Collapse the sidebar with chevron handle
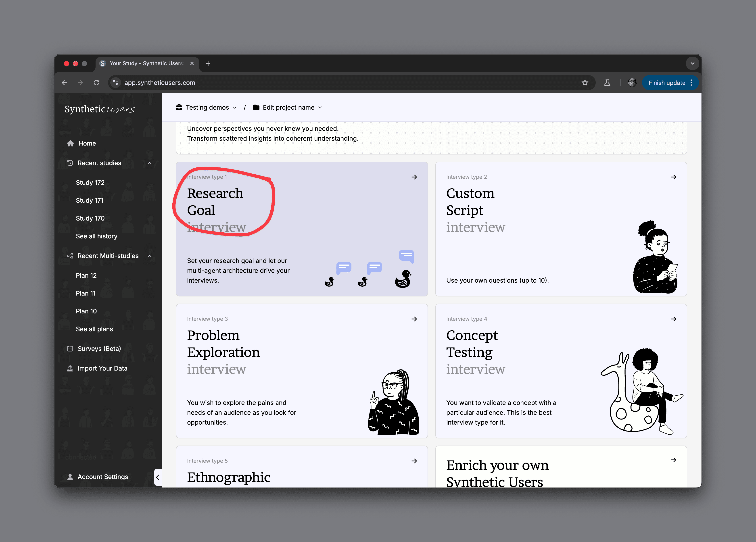Viewport: 756px width, 542px height. pos(158,477)
